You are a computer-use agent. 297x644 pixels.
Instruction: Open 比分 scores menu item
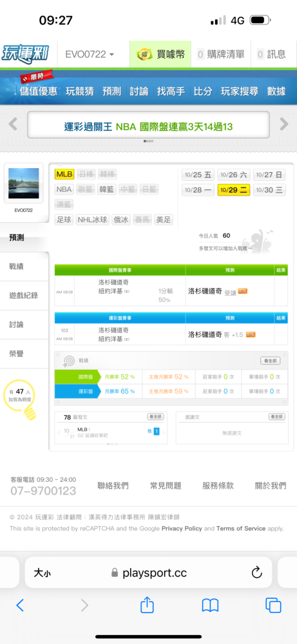pyautogui.click(x=203, y=91)
